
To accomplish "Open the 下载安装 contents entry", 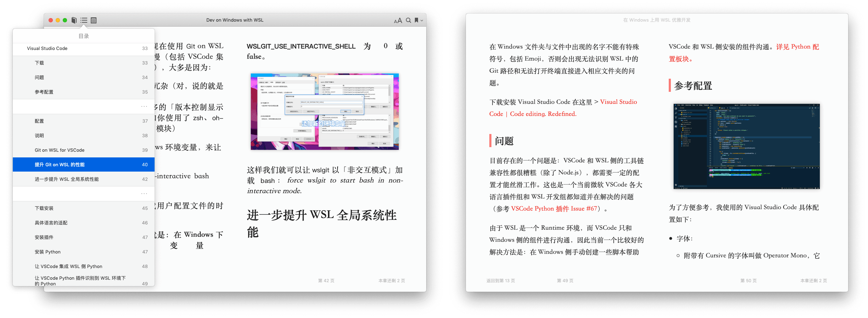I will click(x=84, y=208).
